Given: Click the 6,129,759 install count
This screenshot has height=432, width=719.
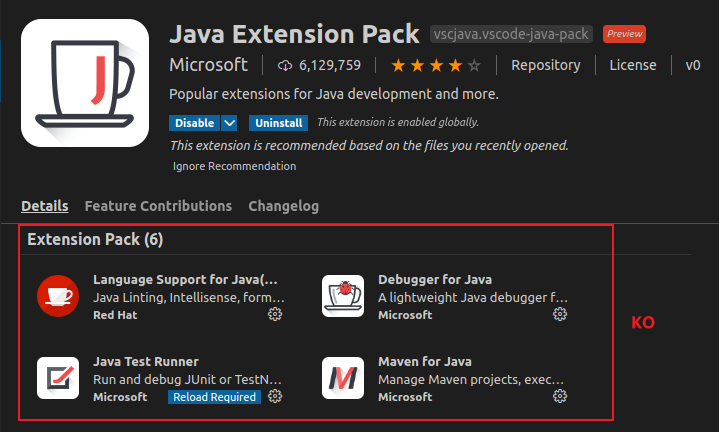Looking at the screenshot, I should pyautogui.click(x=330, y=66).
